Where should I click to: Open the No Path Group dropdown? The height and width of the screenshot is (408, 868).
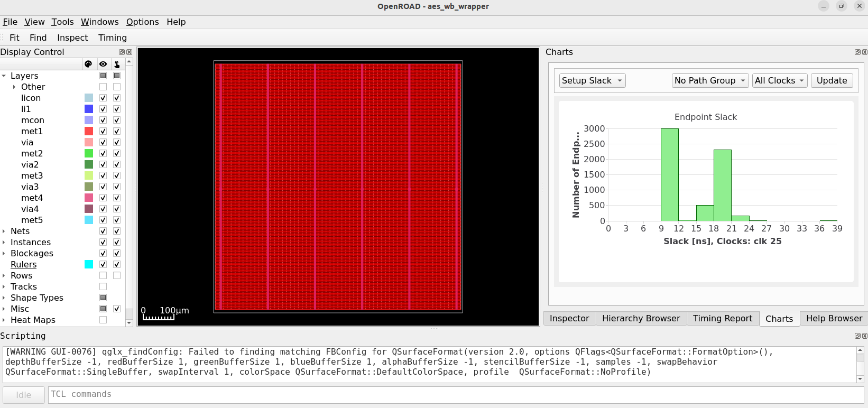point(710,80)
